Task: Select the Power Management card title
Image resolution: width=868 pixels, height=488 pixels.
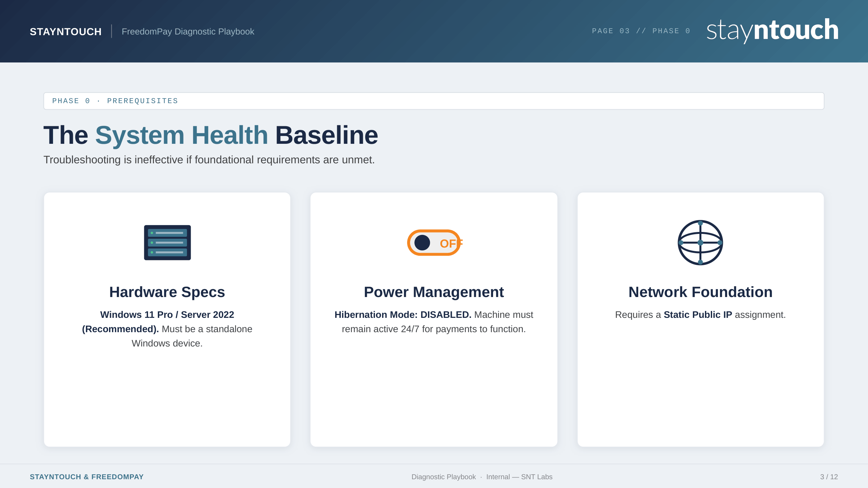Action: [x=434, y=292]
